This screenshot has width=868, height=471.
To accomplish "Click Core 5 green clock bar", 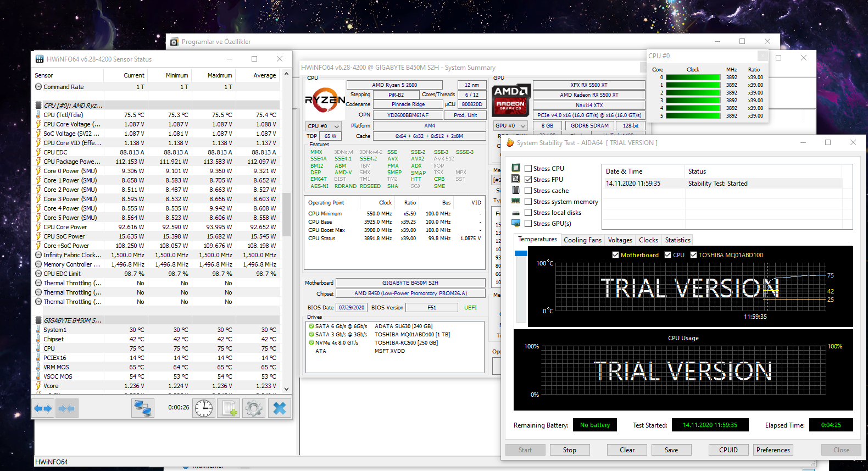I will 693,116.
